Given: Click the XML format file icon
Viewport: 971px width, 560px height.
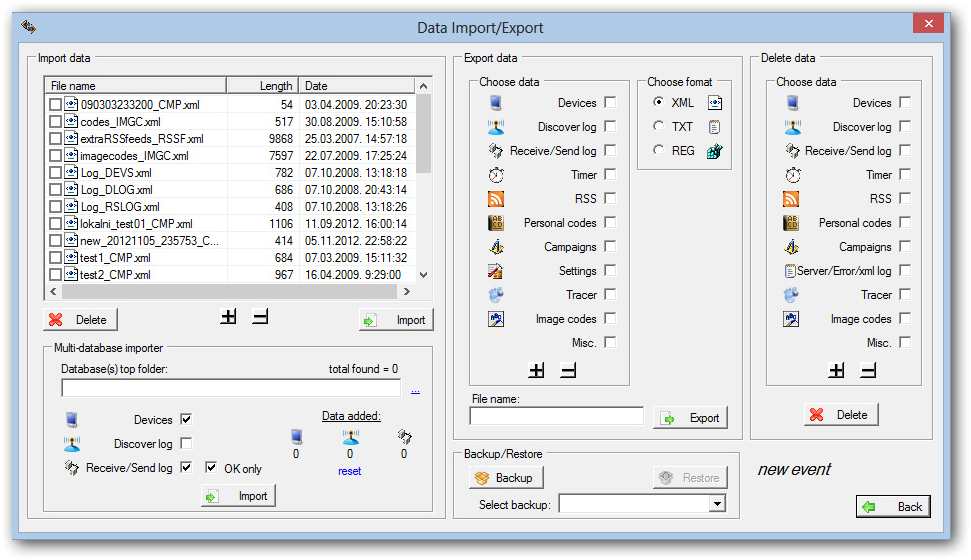Looking at the screenshot, I should click(x=715, y=103).
